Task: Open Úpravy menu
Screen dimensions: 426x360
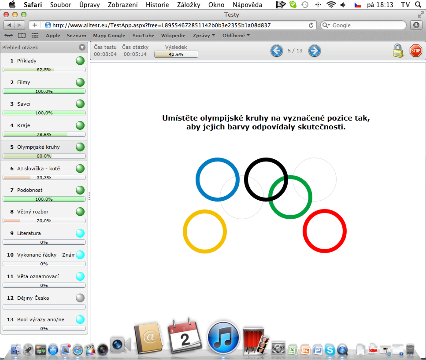Action: 89,5
